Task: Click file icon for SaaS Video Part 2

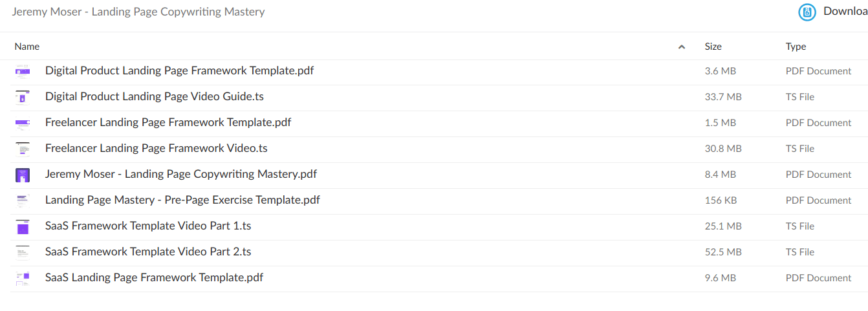Action: [23, 252]
